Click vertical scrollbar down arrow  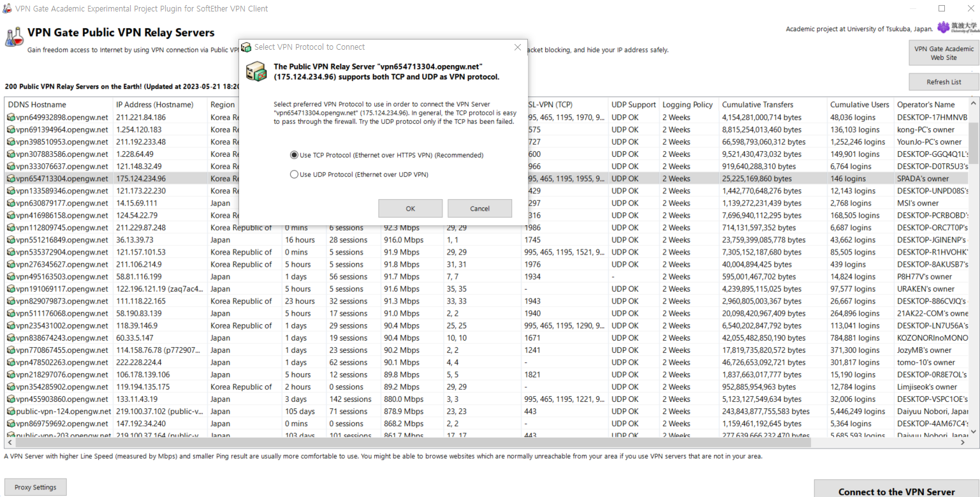click(974, 432)
